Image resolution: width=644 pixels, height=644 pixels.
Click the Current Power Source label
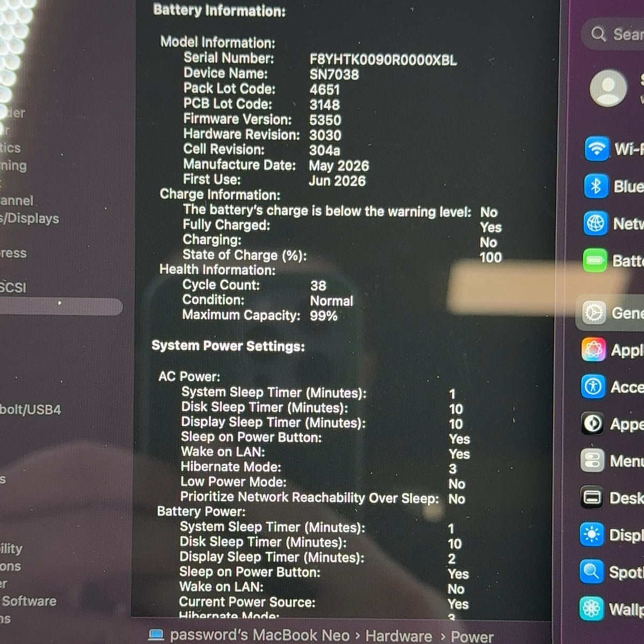247,602
